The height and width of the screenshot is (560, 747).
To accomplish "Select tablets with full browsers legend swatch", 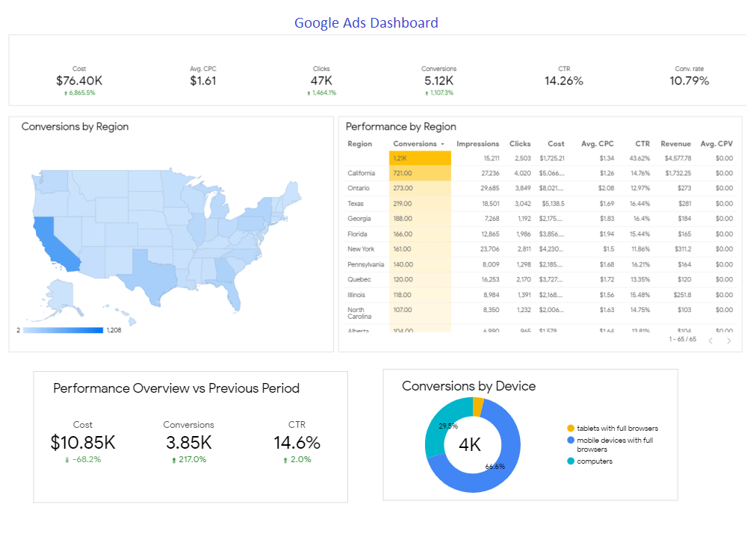I will point(571,428).
